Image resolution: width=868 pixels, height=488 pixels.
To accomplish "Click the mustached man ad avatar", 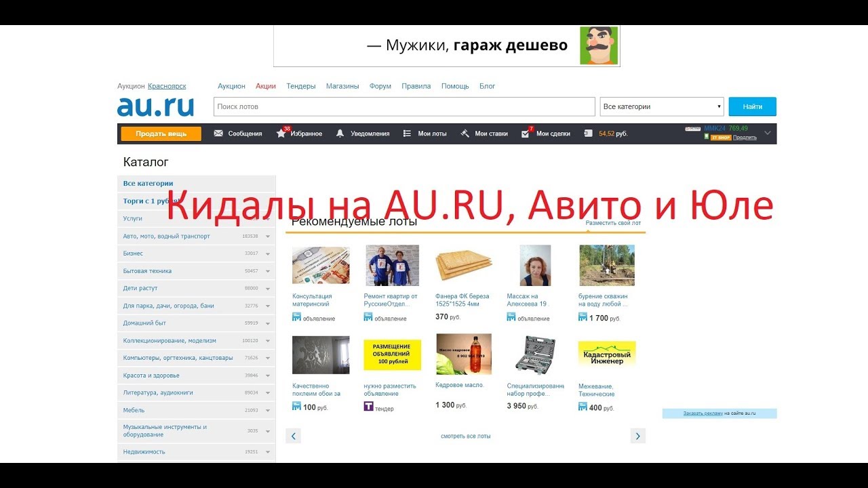I will (599, 45).
